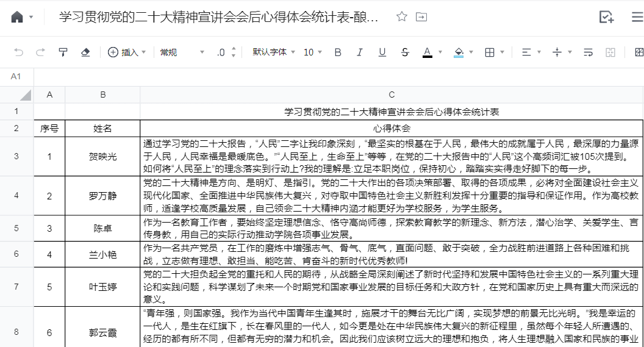Select the name cell 兰小艳
Screen dimensions: 644x347
(x=102, y=254)
